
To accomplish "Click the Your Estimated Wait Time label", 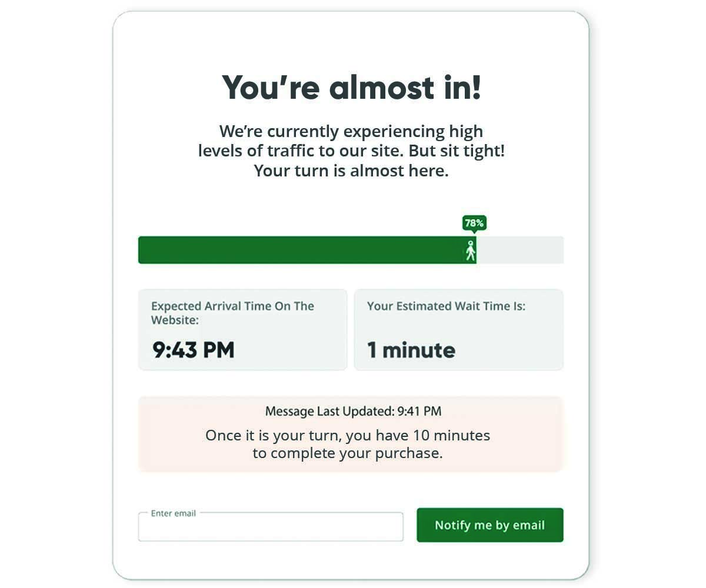I will (446, 306).
